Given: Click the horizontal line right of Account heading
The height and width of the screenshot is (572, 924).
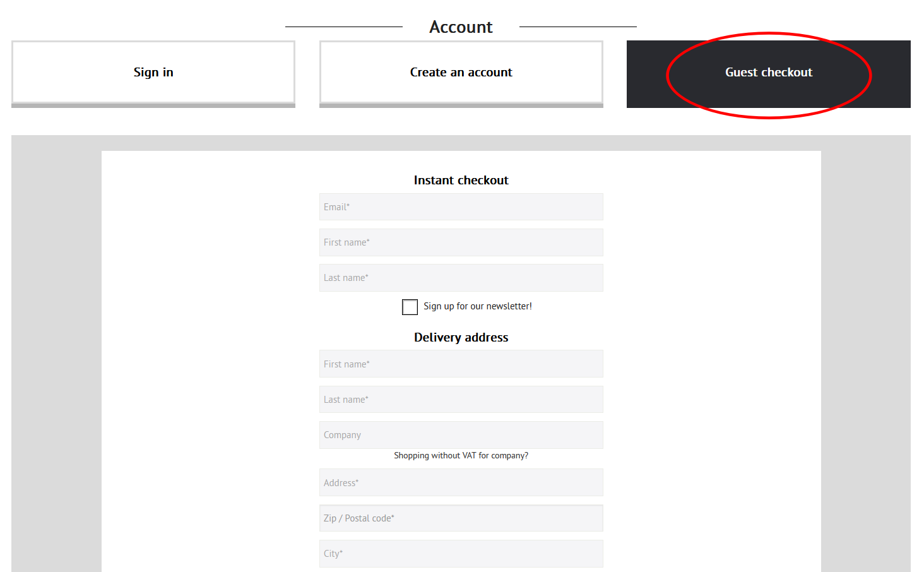Looking at the screenshot, I should (577, 27).
